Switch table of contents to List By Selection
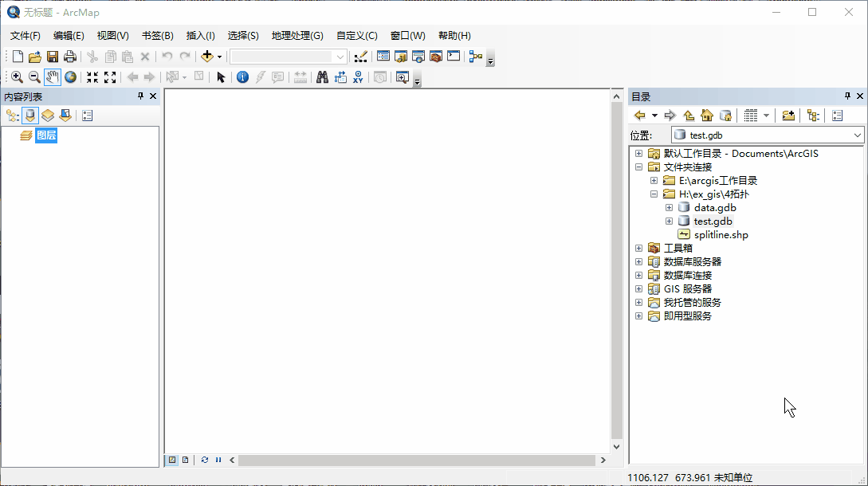The image size is (868, 486). tap(65, 116)
